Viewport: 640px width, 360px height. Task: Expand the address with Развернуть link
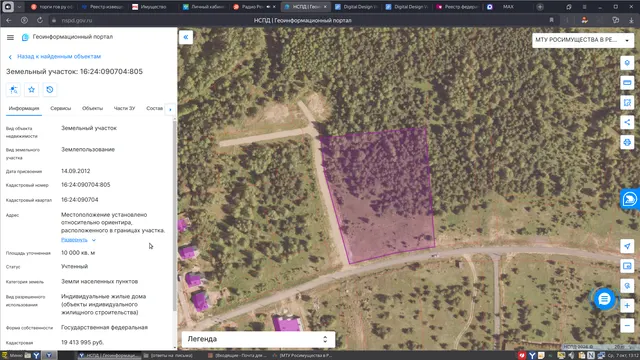[78, 240]
